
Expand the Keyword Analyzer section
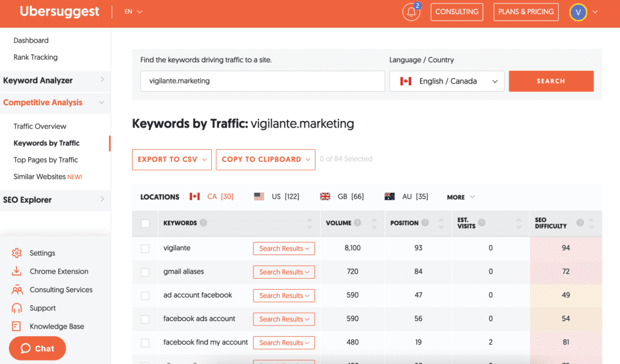click(55, 80)
